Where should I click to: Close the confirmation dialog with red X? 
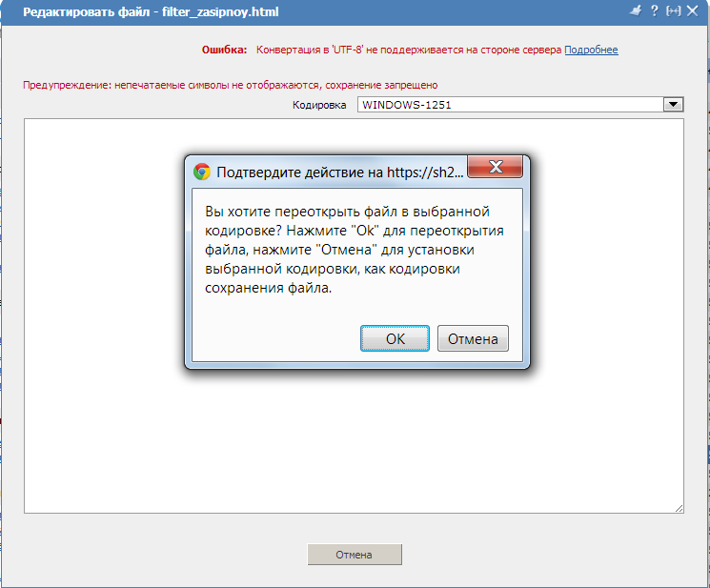[x=495, y=167]
